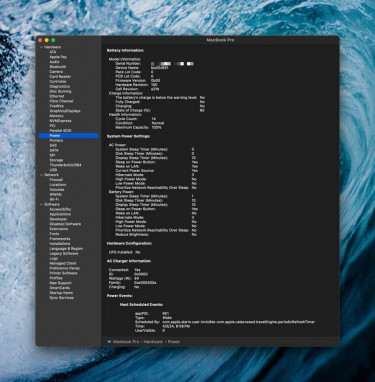The image size is (375, 382).
Task: Select Firewall under Network
Action: [x=56, y=180]
